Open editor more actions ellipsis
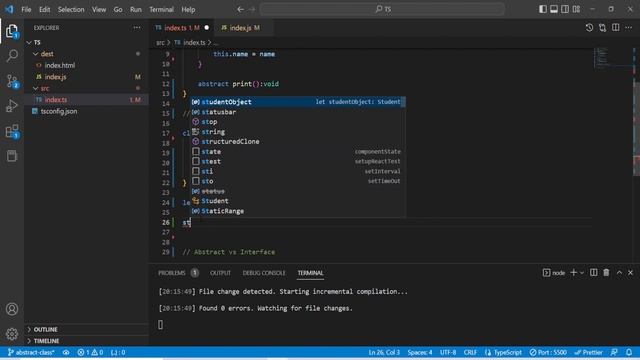Screen dimensions: 640x360 [629, 28]
